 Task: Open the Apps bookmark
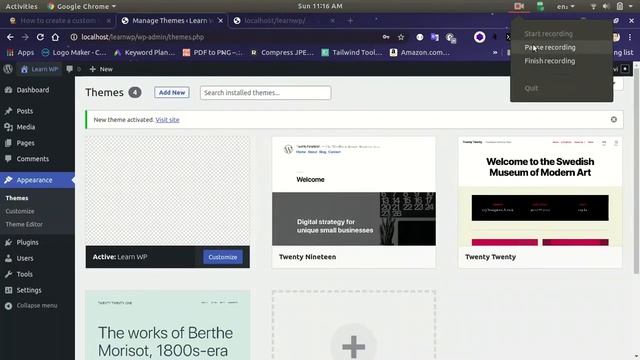pos(20,52)
